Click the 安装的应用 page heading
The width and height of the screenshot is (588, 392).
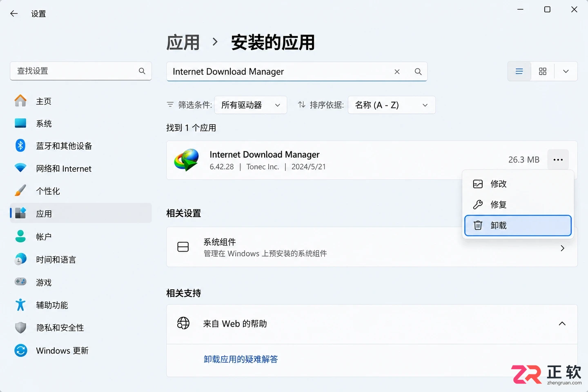click(273, 42)
